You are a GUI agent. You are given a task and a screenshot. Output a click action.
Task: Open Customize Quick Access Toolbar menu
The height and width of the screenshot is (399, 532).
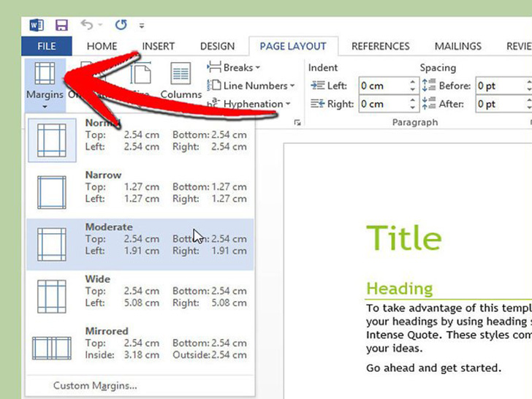[142, 26]
